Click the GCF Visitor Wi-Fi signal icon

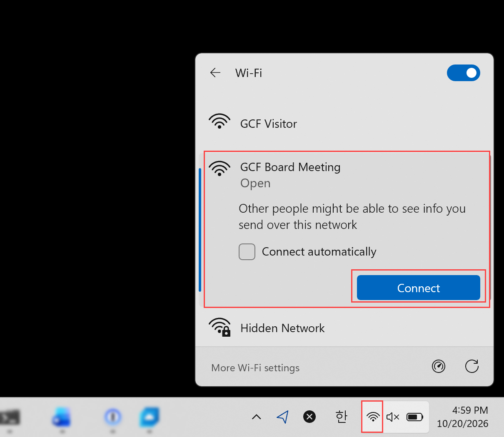pos(220,121)
